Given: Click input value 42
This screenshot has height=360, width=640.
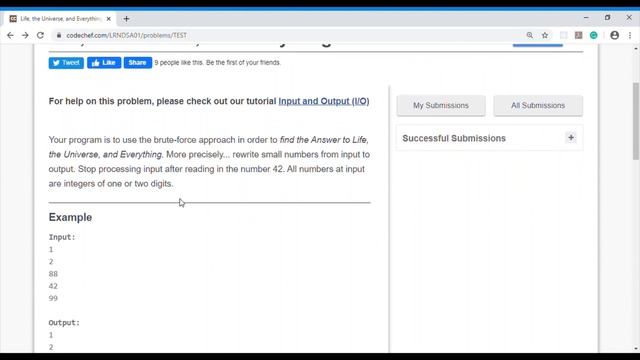Looking at the screenshot, I should click(53, 286).
